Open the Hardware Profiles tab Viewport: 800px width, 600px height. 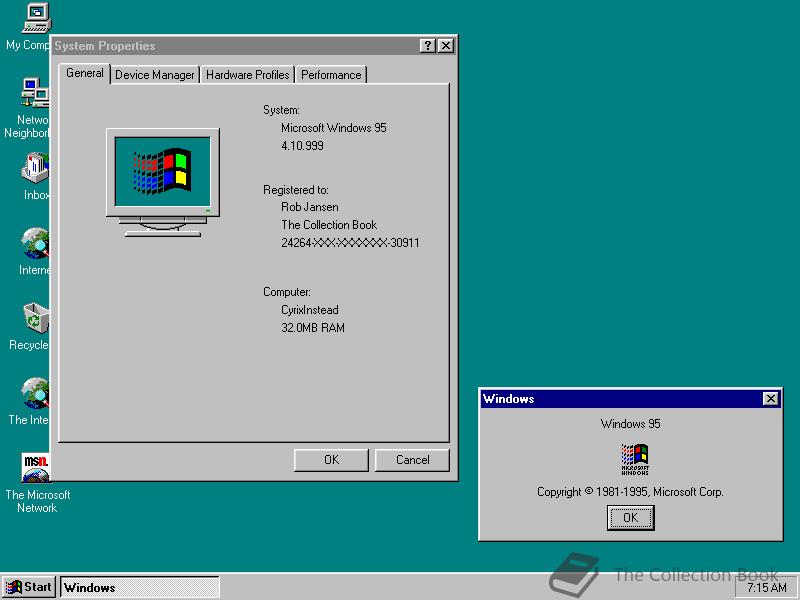[247, 75]
